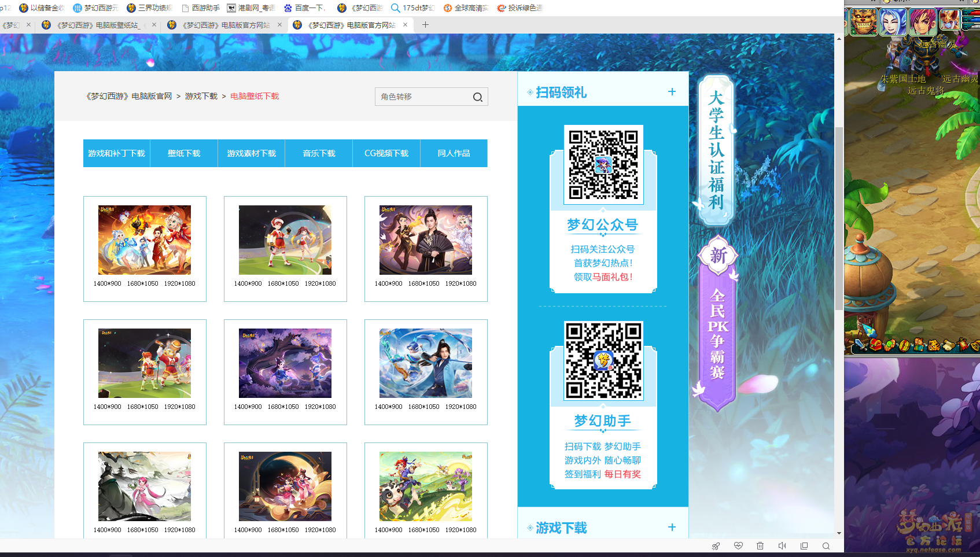Click the trash can icon in status bar
Screen dimensions: 980x557
(760, 546)
